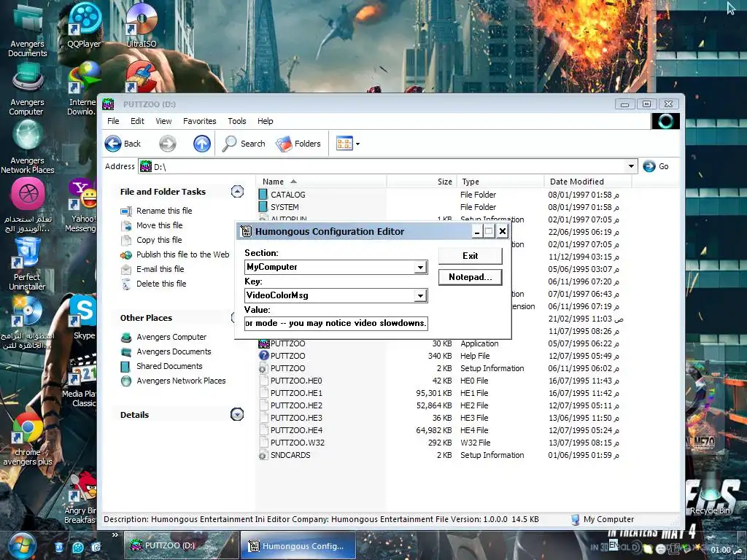The width and height of the screenshot is (747, 560).
Task: Collapse the File and Folder Tasks panel
Action: [x=237, y=192]
